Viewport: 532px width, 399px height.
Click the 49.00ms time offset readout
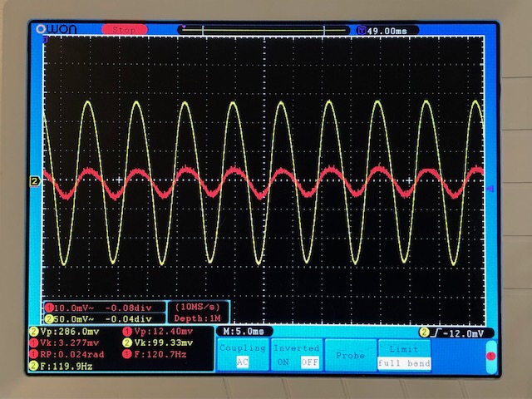387,31
